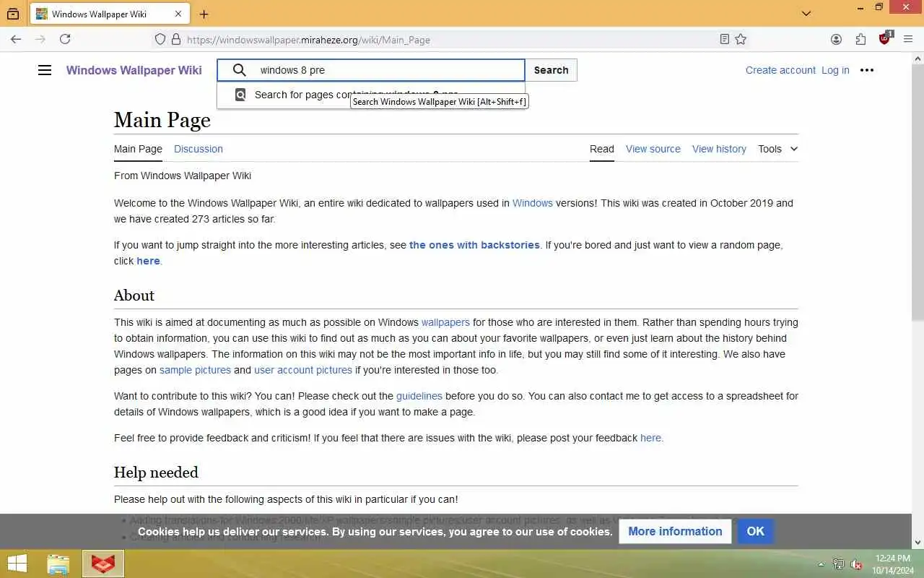Open the Windows Start button

17,564
